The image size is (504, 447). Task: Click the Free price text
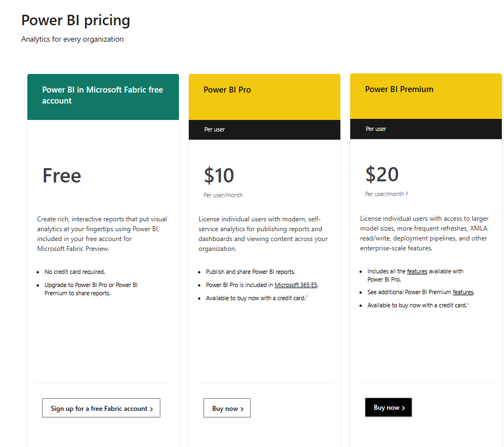(62, 176)
